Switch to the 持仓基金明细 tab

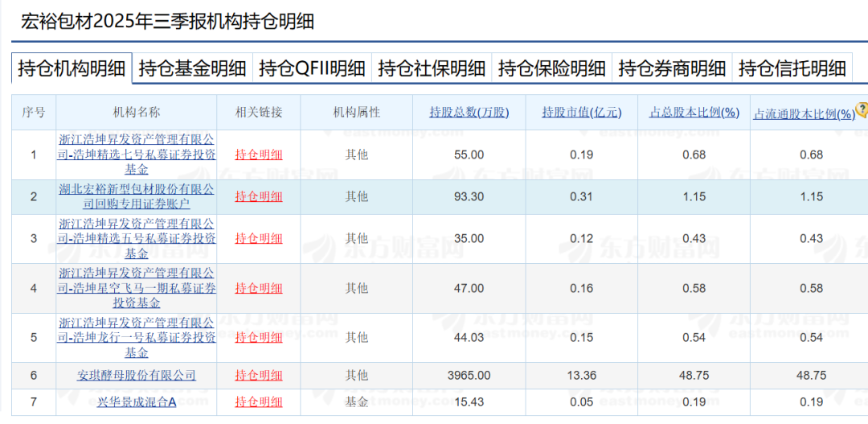[x=192, y=68]
